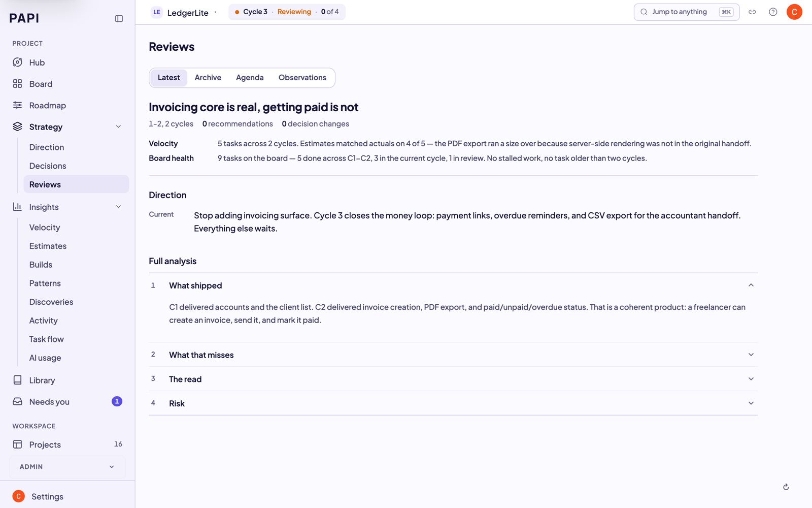Expand the Risk section

(x=453, y=403)
